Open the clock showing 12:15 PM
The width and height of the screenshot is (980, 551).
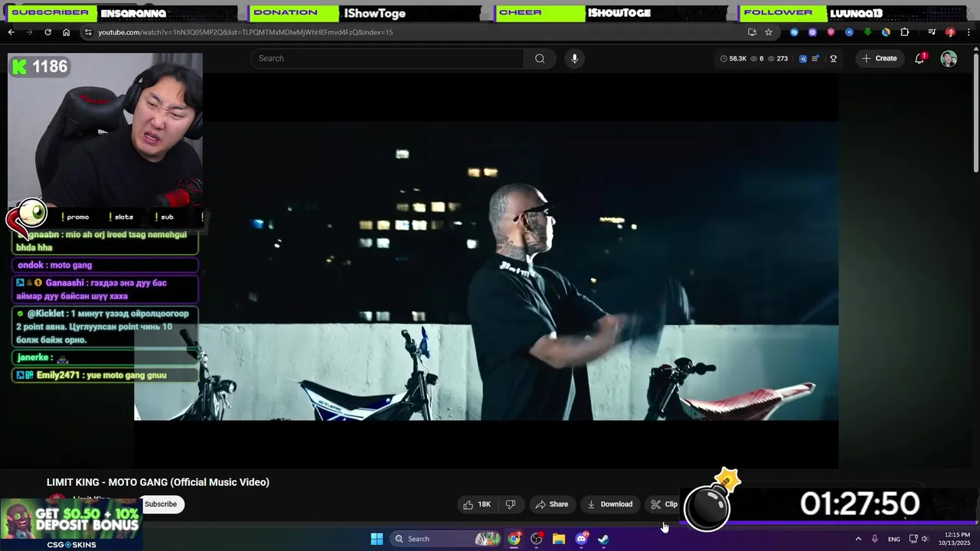tap(957, 539)
